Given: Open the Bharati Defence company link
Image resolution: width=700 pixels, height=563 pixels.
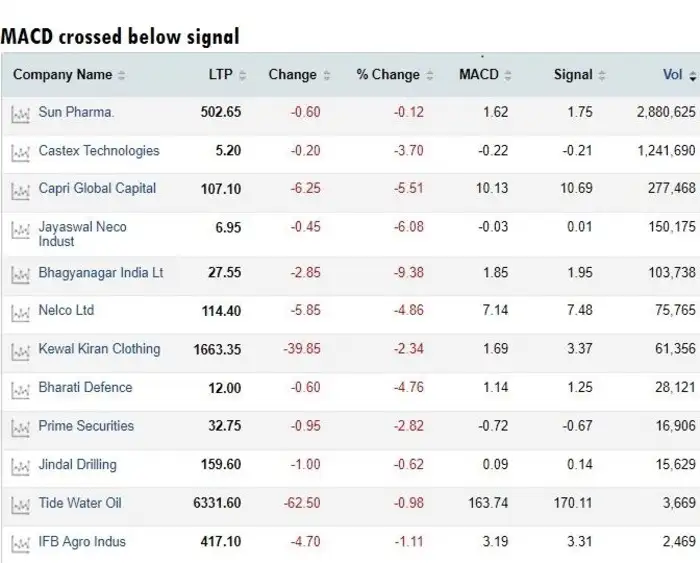Looking at the screenshot, I should (x=85, y=388).
